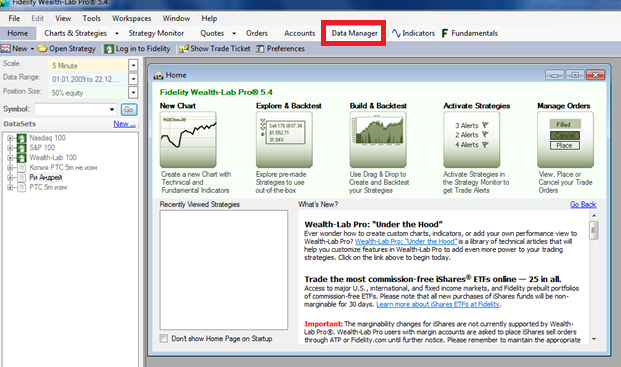Click the Build & Backtest thumbnail image
Image resolution: width=621 pixels, height=367 pixels.
tap(378, 139)
